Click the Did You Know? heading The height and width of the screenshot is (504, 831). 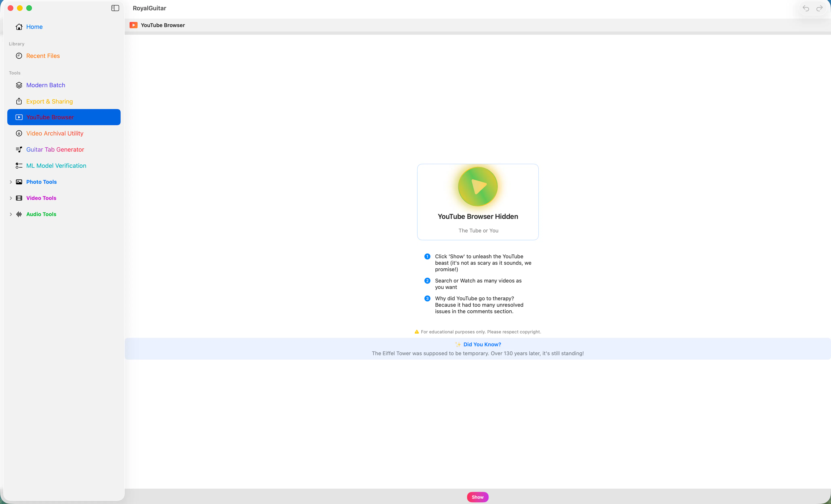[482, 344]
